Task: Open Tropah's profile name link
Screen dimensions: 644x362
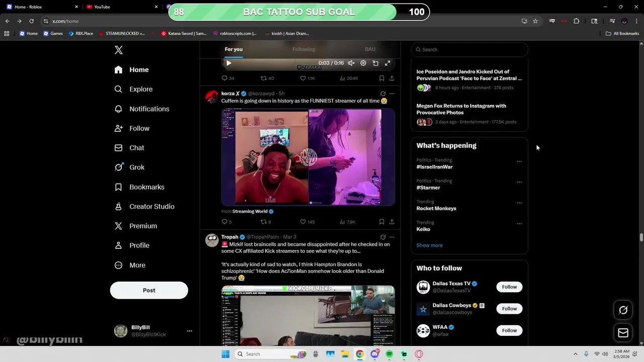Action: pos(230,237)
